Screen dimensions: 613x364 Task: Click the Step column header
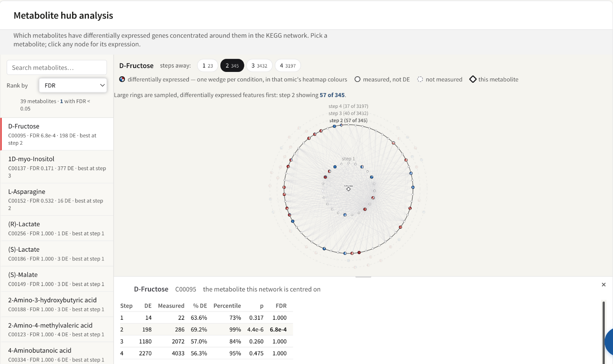pyautogui.click(x=126, y=305)
